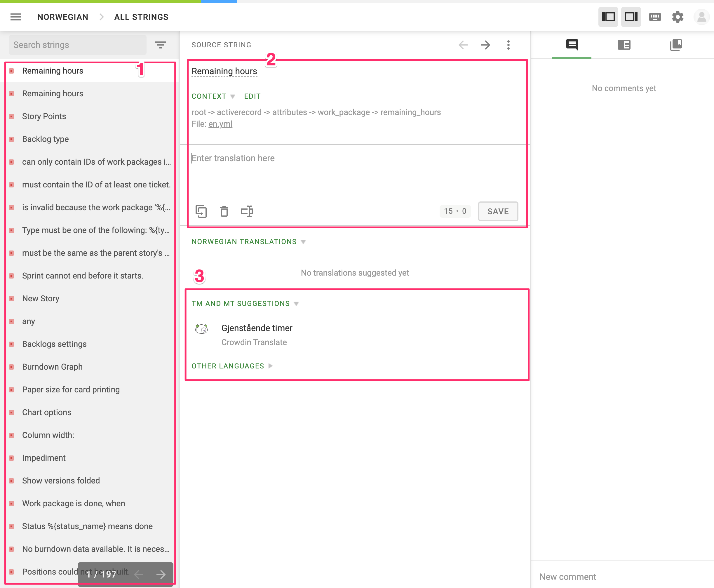Open the Context dropdown
The width and height of the screenshot is (714, 588).
[213, 96]
